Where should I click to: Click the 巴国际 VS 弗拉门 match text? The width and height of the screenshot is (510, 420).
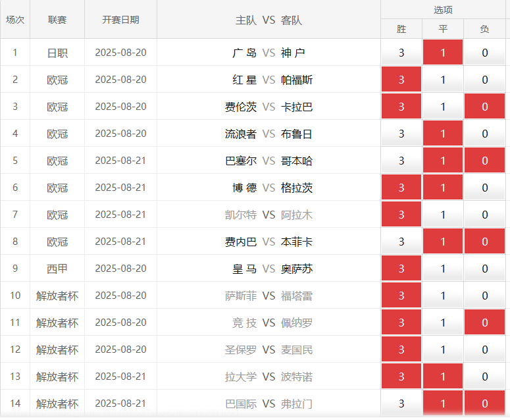(268, 404)
